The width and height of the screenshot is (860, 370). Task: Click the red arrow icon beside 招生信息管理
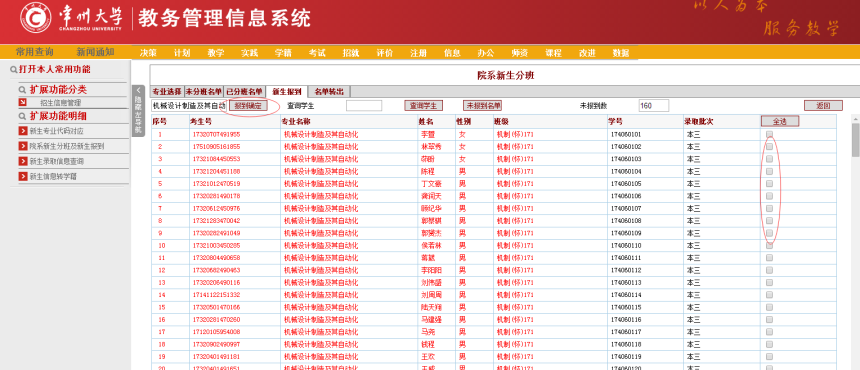(22, 103)
